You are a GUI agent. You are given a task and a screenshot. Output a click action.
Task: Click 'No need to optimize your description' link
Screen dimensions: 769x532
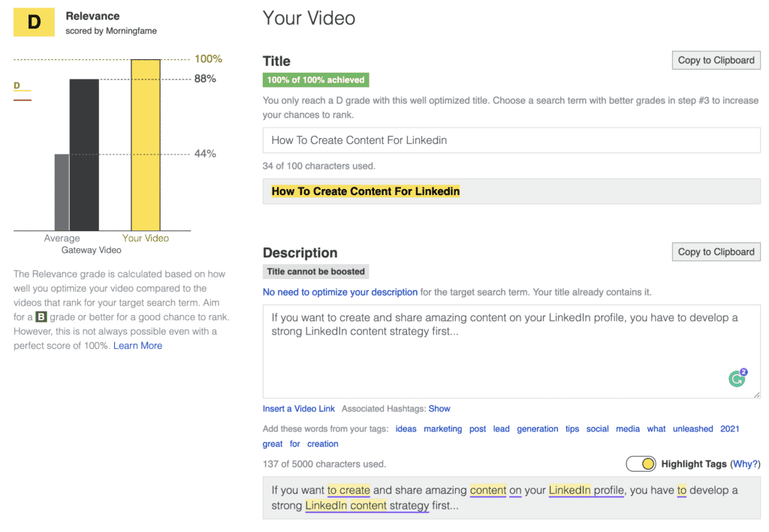tap(339, 292)
